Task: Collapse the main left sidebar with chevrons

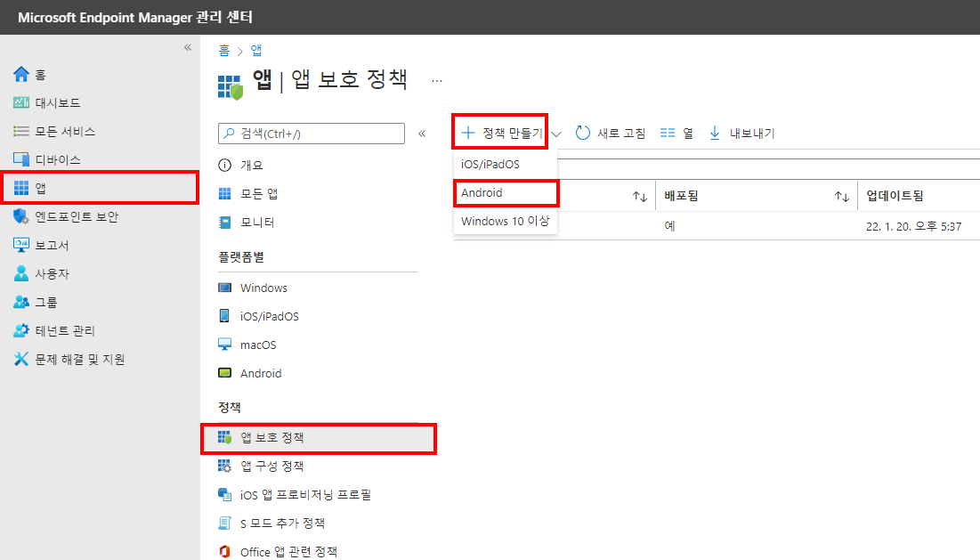Action: point(188,47)
